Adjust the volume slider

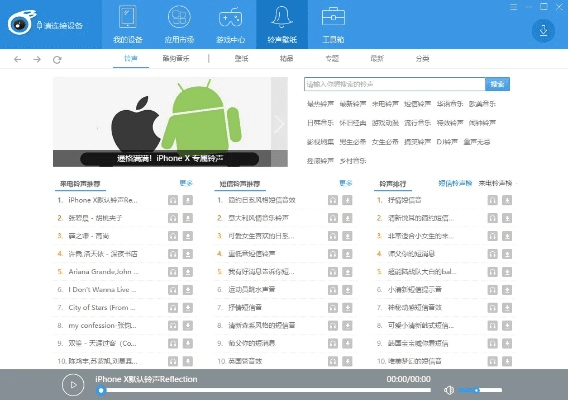click(x=480, y=390)
